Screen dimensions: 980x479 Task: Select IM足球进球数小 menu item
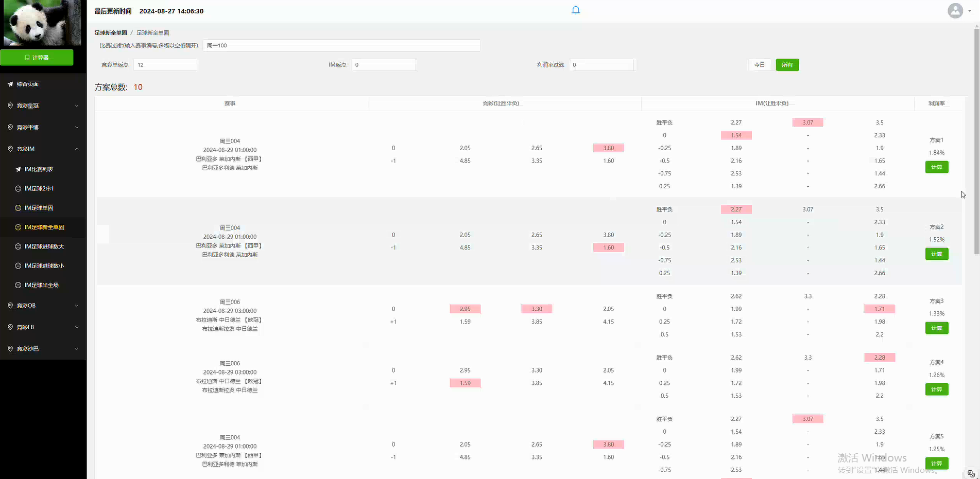[44, 266]
